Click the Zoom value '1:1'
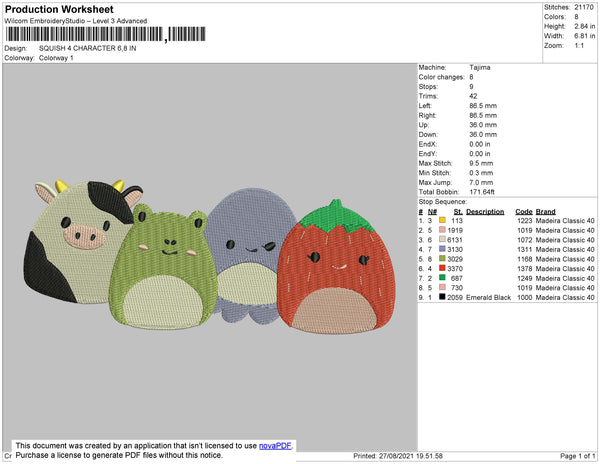Screen dimensions: 600x464 (579, 46)
